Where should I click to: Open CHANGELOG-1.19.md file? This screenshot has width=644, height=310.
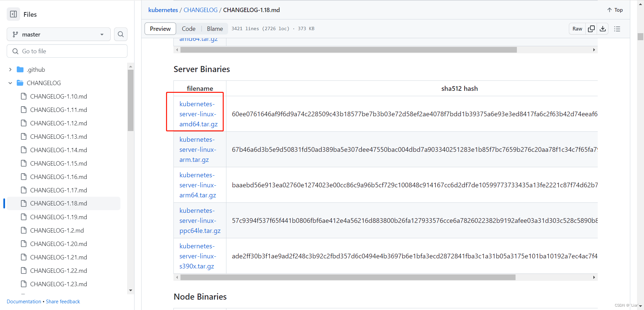point(58,217)
